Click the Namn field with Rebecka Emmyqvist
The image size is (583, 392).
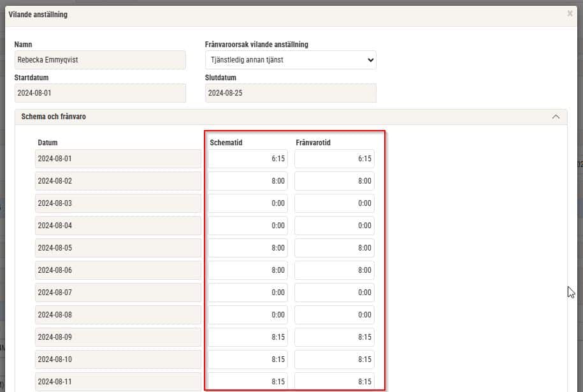tap(100, 60)
